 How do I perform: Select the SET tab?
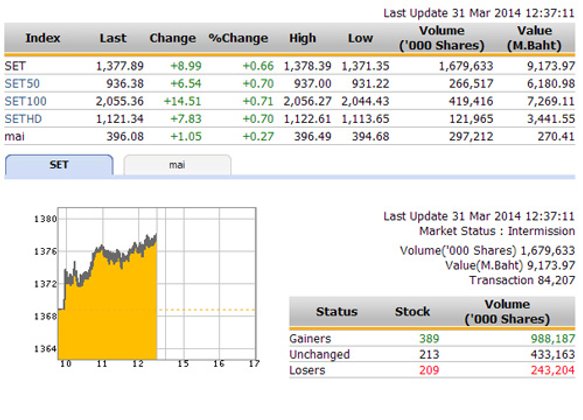point(59,165)
